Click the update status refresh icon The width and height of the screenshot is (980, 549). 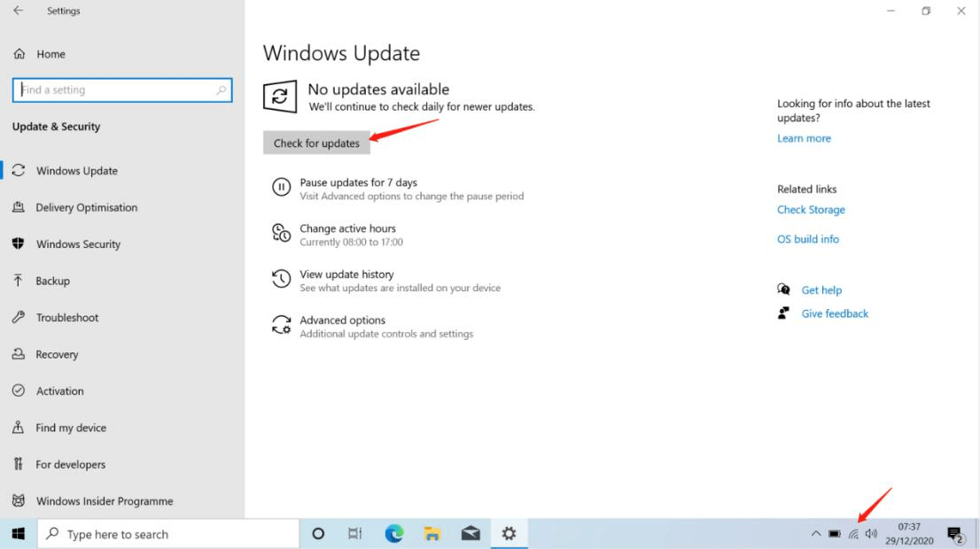point(279,97)
